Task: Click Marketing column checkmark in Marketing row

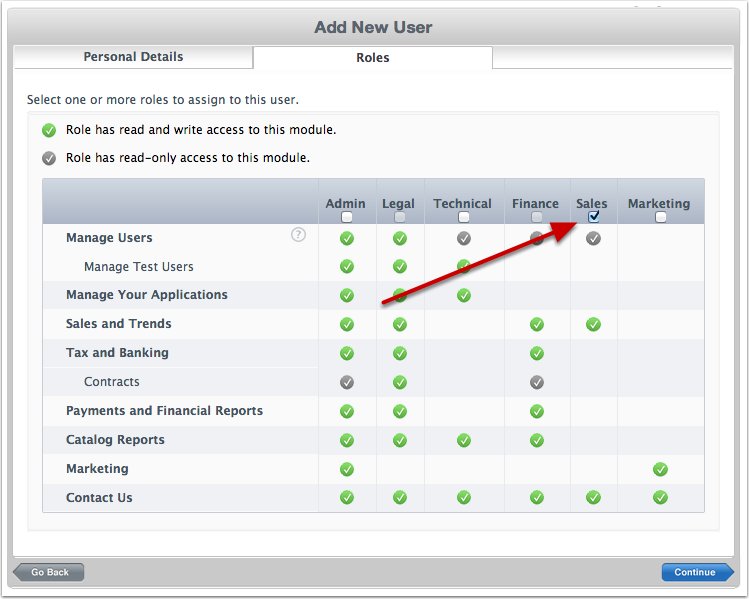Action: pyautogui.click(x=660, y=469)
